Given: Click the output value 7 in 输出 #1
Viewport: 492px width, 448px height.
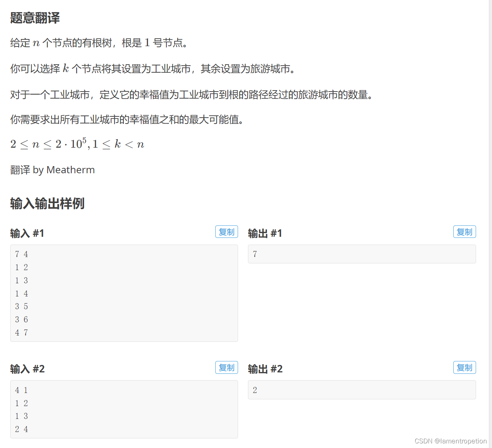Looking at the screenshot, I should click(255, 254).
